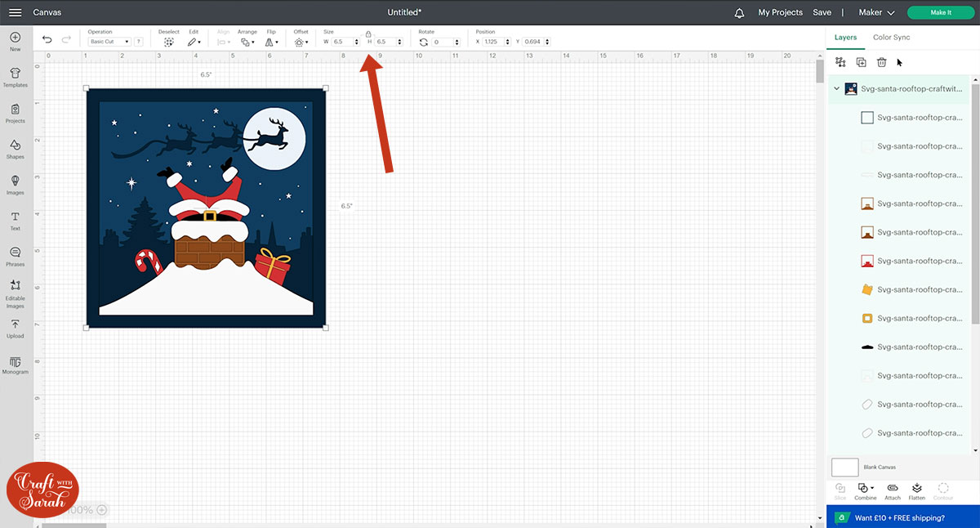Select layer with empty square outline thumbnail

[x=867, y=118]
